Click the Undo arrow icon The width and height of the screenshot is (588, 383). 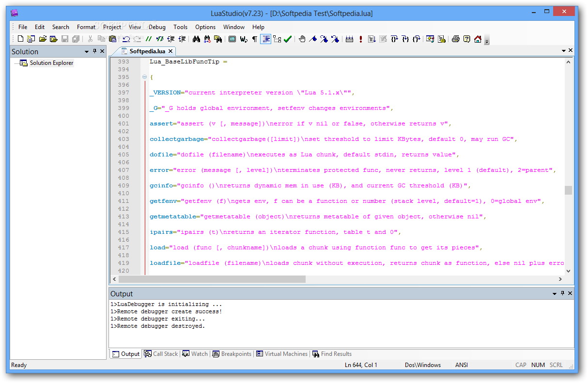tap(126, 39)
